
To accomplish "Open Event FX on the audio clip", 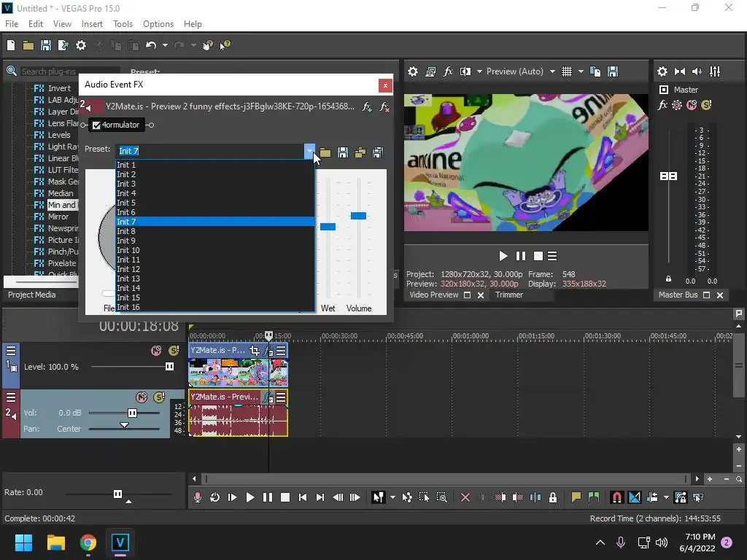I will coord(269,397).
